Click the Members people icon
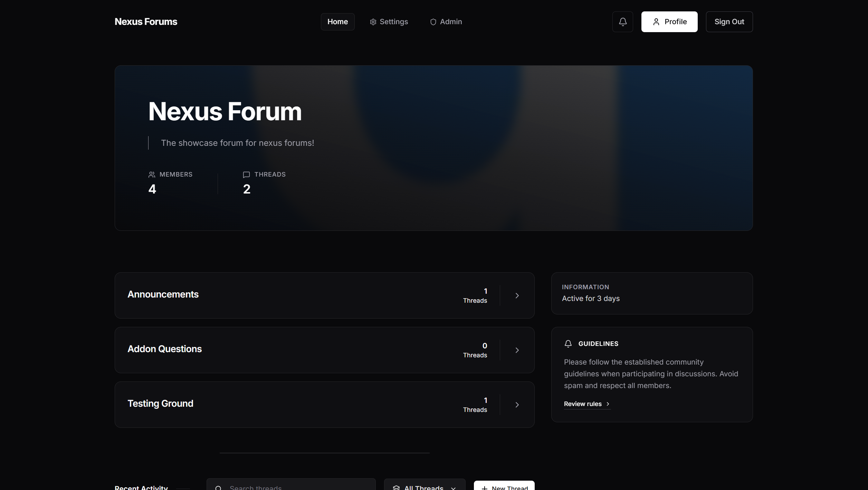868x490 pixels. point(152,175)
